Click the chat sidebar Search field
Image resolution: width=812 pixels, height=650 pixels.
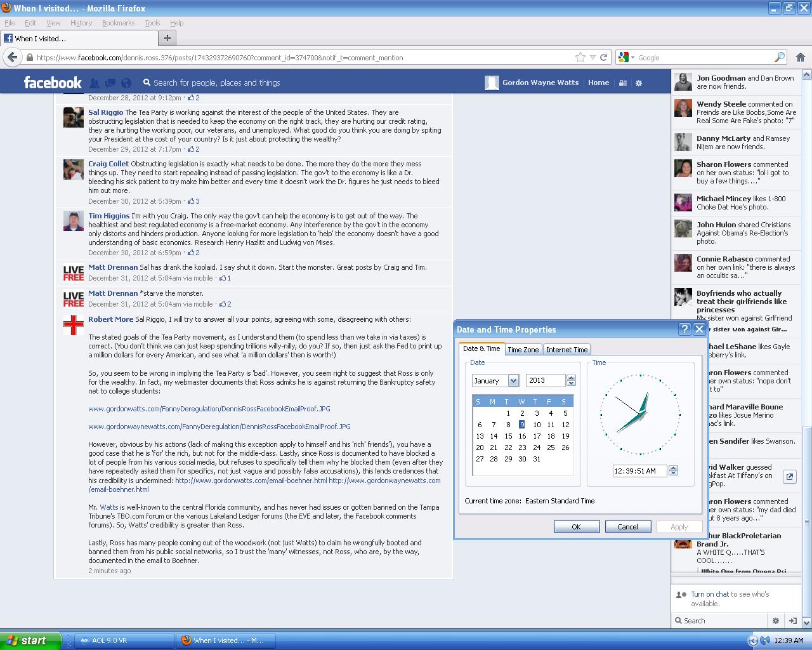(x=721, y=621)
